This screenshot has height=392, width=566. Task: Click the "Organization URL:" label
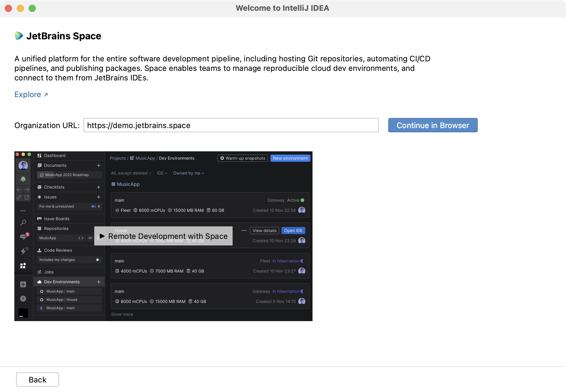[x=47, y=125]
